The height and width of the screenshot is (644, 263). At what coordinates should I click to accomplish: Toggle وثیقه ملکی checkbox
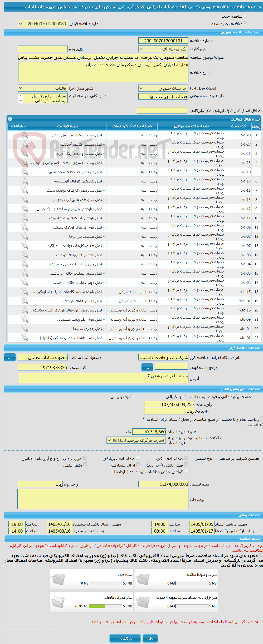click(x=85, y=464)
